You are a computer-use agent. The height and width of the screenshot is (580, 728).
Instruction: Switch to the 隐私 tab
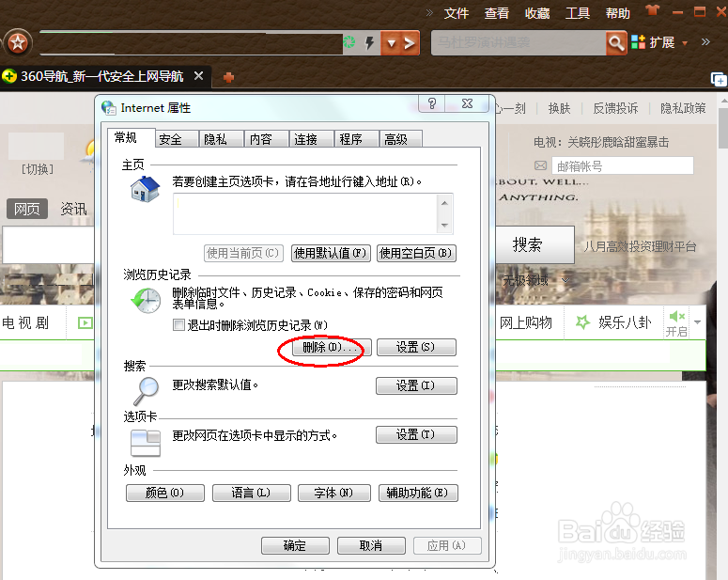coord(221,139)
